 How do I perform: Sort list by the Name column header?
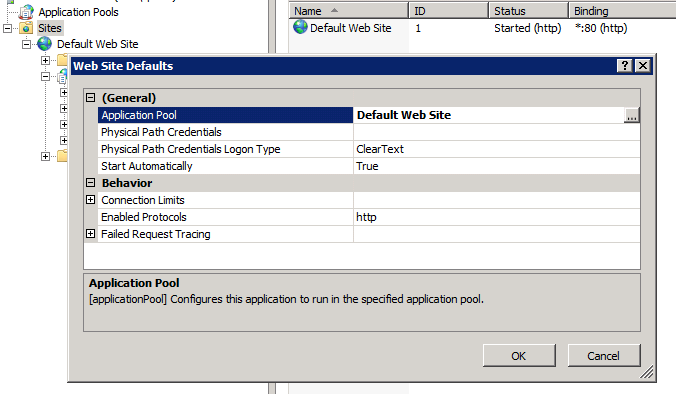click(x=348, y=11)
